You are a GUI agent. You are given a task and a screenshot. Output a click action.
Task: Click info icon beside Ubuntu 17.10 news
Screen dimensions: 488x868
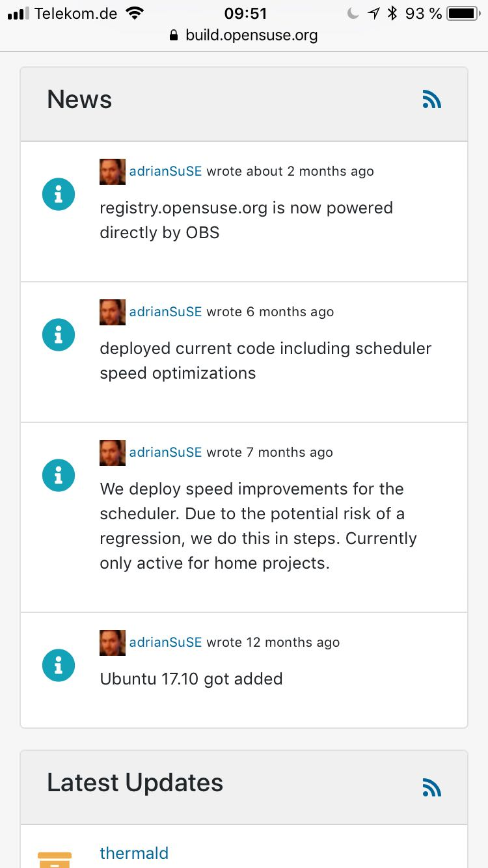(x=59, y=666)
